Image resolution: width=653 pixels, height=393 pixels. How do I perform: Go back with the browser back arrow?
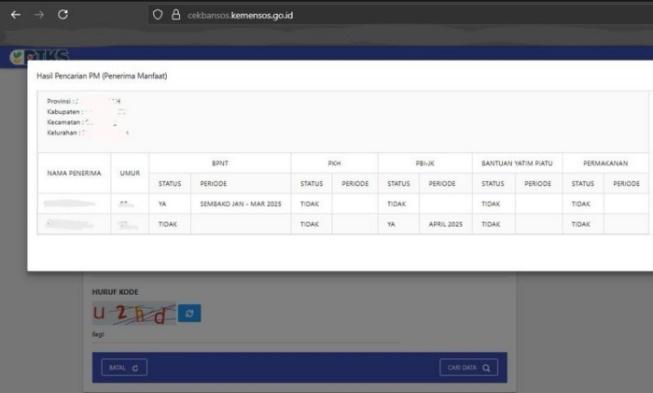pyautogui.click(x=16, y=15)
